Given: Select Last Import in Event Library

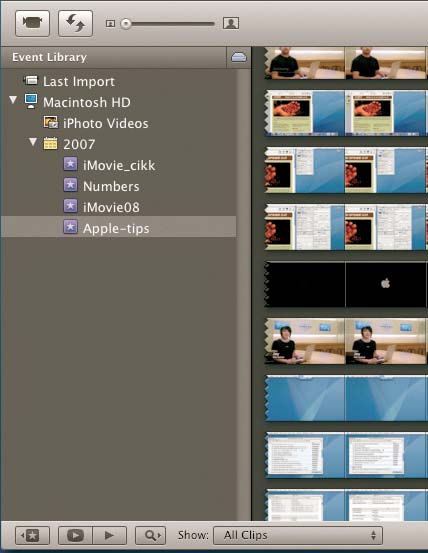Looking at the screenshot, I should click(79, 81).
